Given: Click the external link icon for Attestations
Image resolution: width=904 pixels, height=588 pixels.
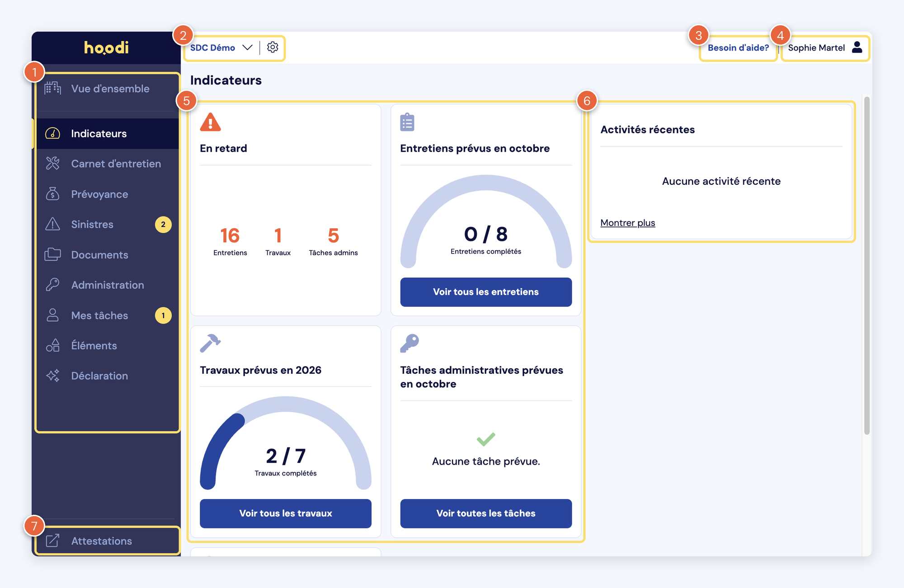Looking at the screenshot, I should (53, 541).
